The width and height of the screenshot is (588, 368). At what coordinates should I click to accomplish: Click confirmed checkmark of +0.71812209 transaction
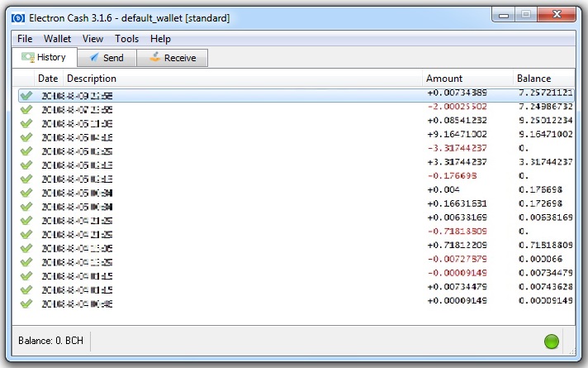(26, 248)
